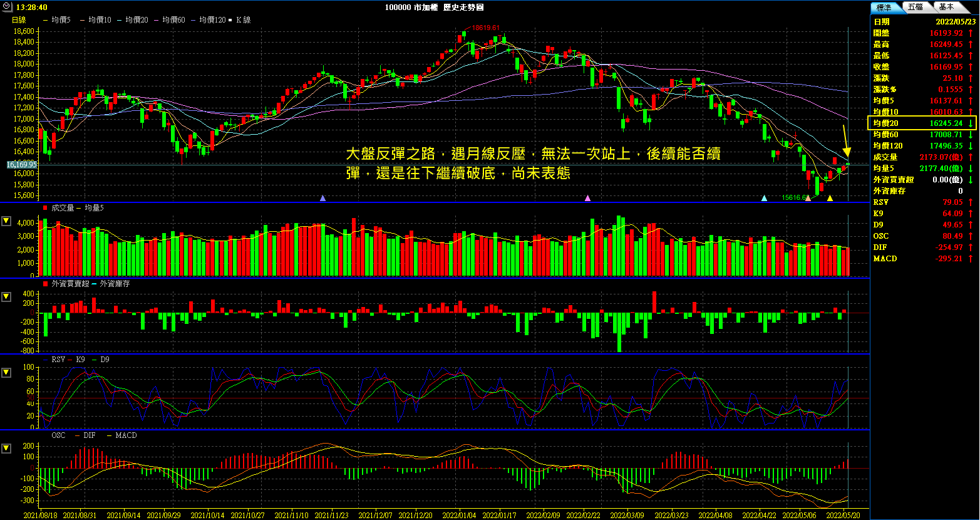Click the red square 成交量 legend icon

click(45, 207)
